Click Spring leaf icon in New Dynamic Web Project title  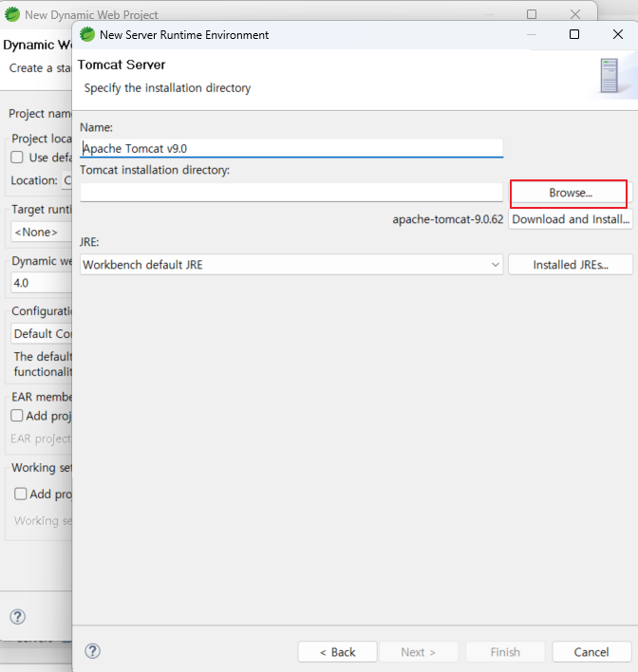pyautogui.click(x=12, y=14)
